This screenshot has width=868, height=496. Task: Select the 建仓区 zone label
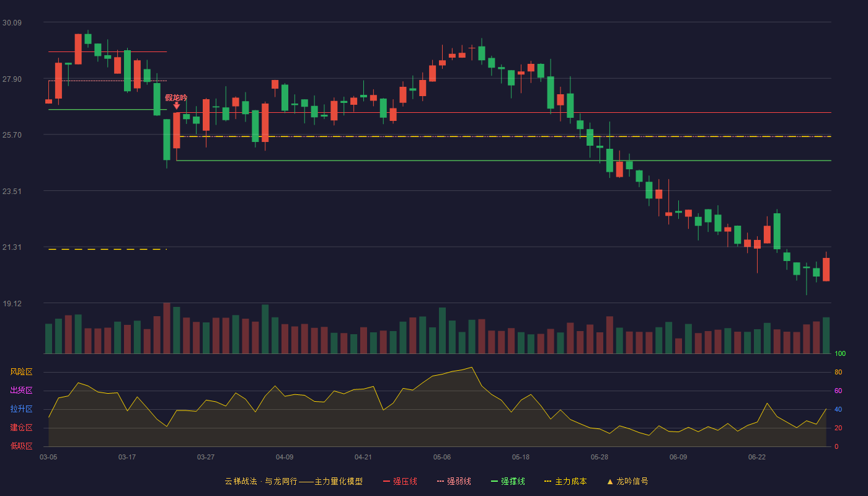(21, 428)
